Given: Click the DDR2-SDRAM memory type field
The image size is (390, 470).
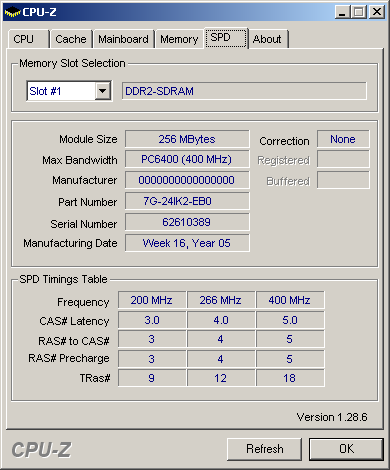Looking at the screenshot, I should pyautogui.click(x=244, y=91).
